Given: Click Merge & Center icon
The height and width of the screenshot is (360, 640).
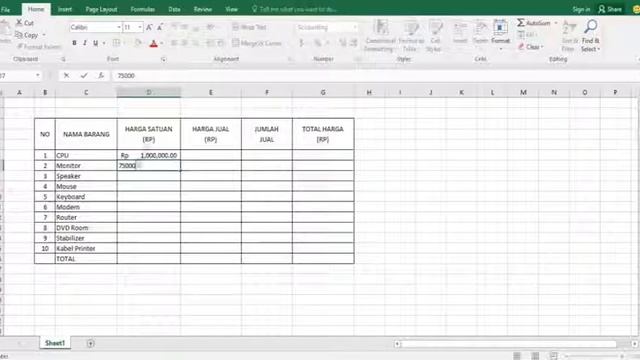Looking at the screenshot, I should point(236,43).
